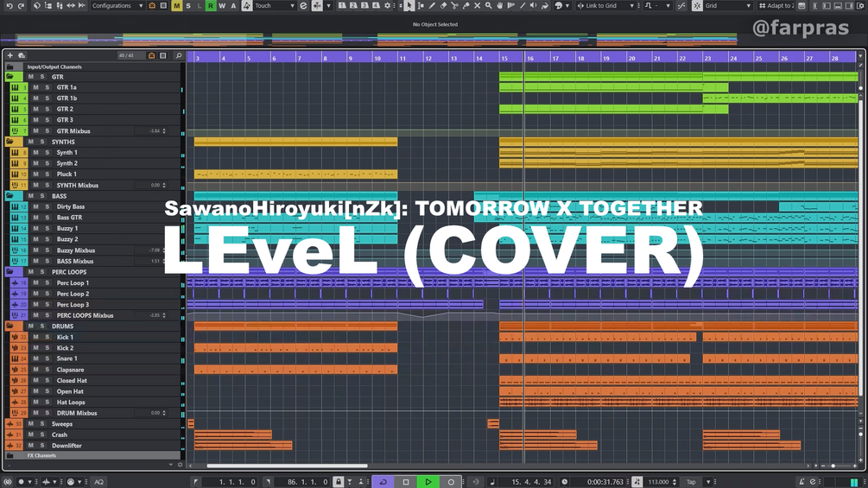Select the Input/Output Channels folder
868x488 pixels.
coord(54,67)
